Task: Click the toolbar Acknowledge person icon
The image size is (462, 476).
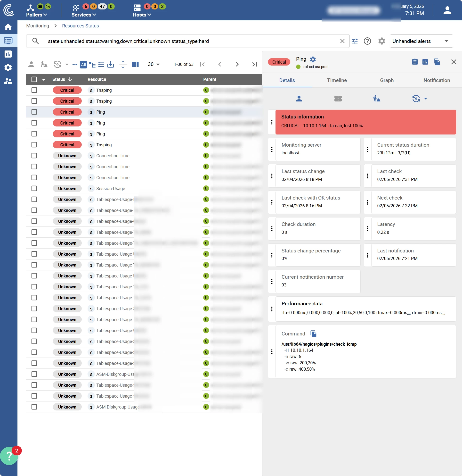Action: point(31,64)
